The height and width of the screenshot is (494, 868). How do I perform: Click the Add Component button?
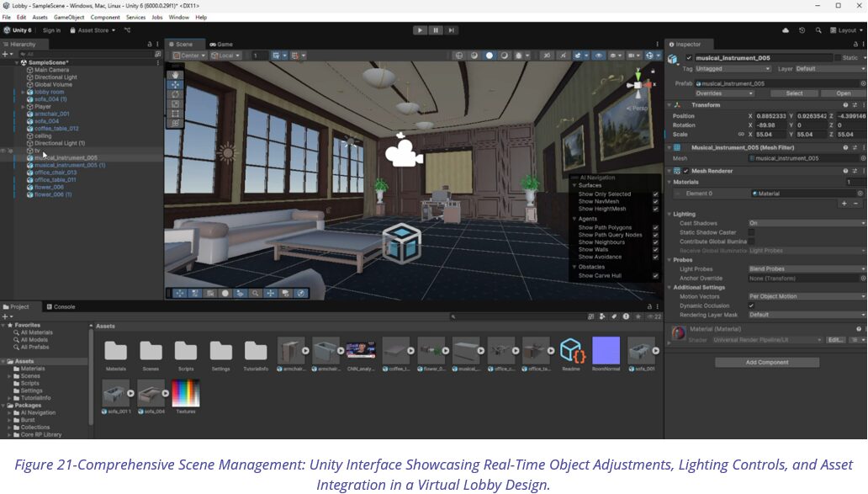pos(766,363)
